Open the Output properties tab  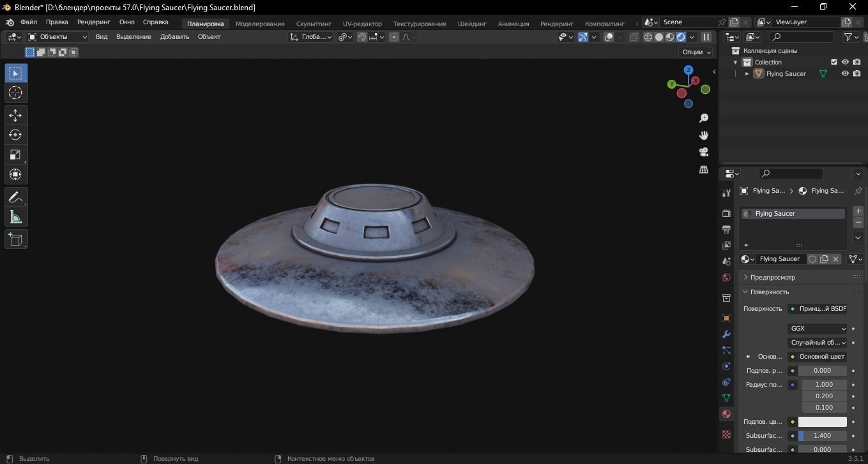726,229
